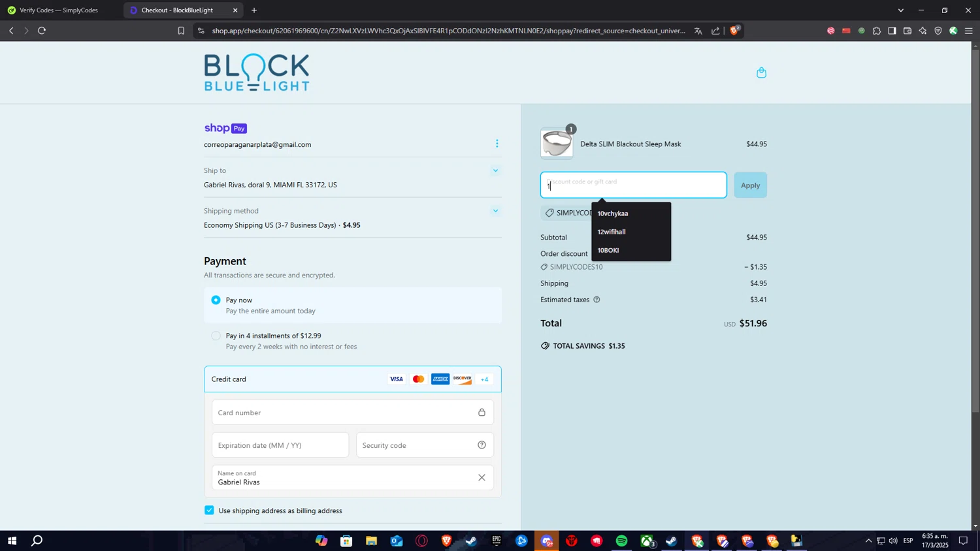Open Brave Wallet icon
Viewport: 980px width, 551px height.
tap(907, 31)
